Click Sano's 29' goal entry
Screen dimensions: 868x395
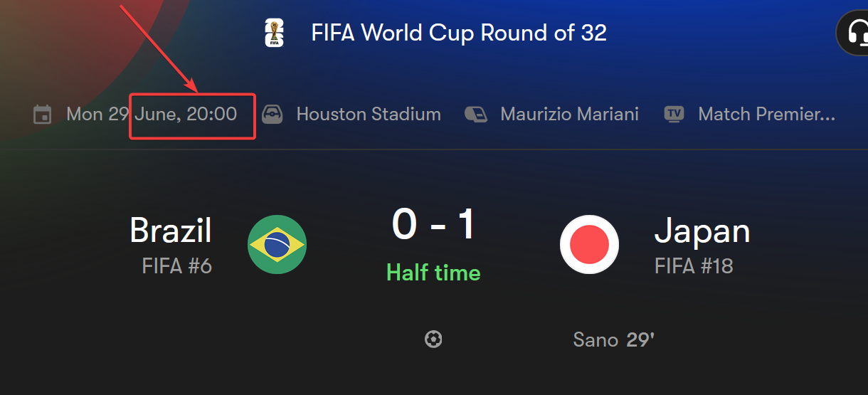click(x=613, y=339)
